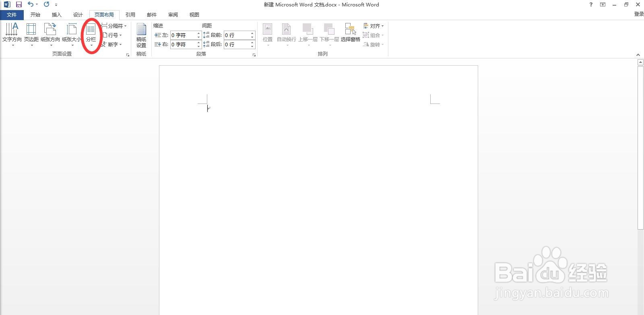Screen dimensions: 644x315
Task: Click the 段后 spacing after field
Action: (237, 44)
